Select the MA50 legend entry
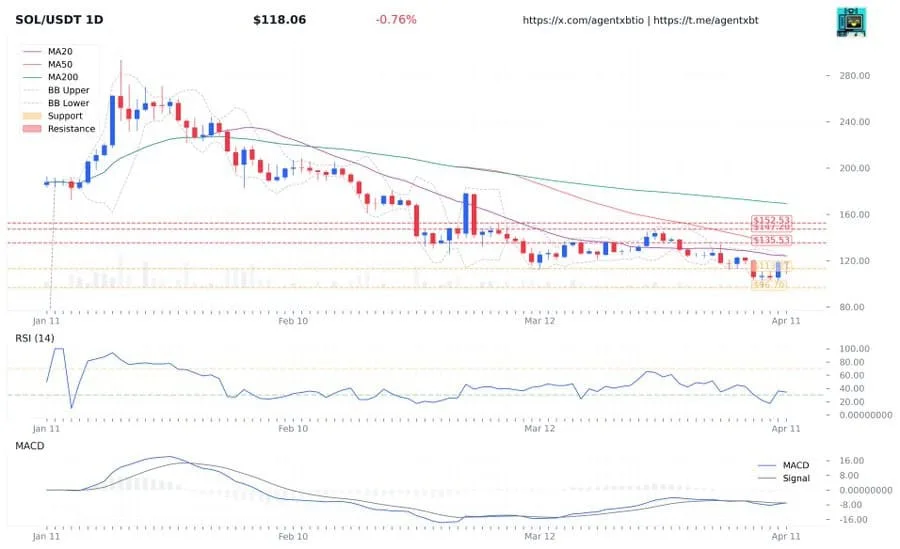The height and width of the screenshot is (549, 900). (x=48, y=64)
